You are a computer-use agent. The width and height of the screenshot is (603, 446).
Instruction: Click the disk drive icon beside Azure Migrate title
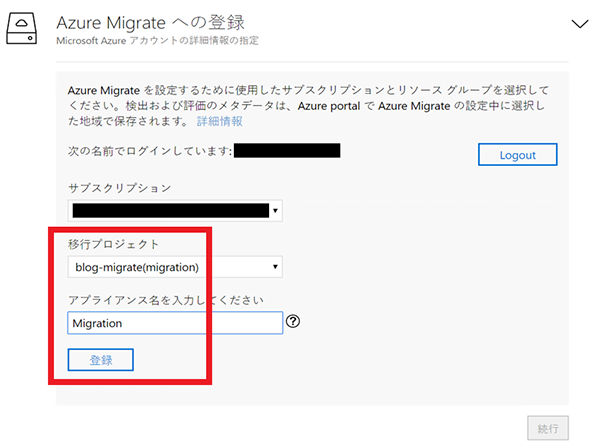pyautogui.click(x=22, y=28)
